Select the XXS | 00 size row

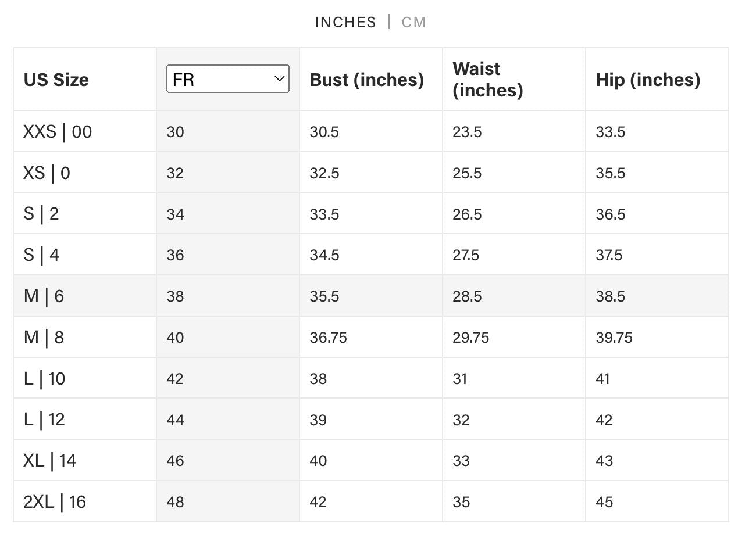(371, 131)
